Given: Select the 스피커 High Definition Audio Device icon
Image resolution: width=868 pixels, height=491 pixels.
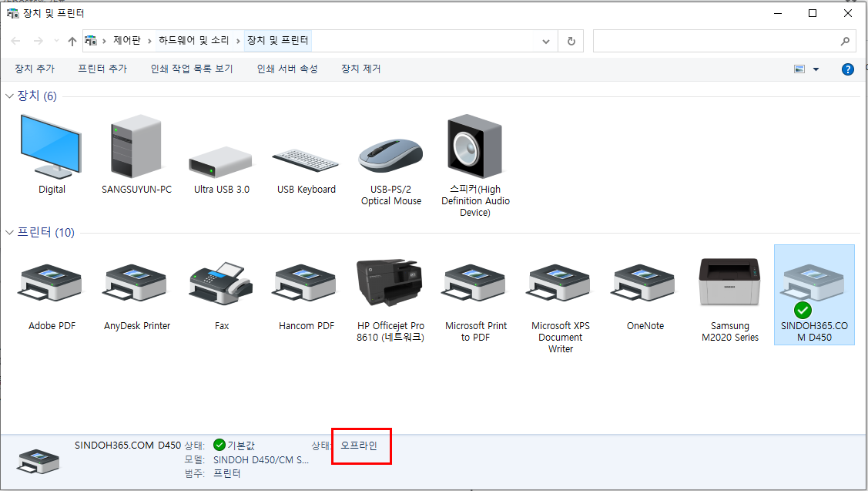Looking at the screenshot, I should point(475,146).
